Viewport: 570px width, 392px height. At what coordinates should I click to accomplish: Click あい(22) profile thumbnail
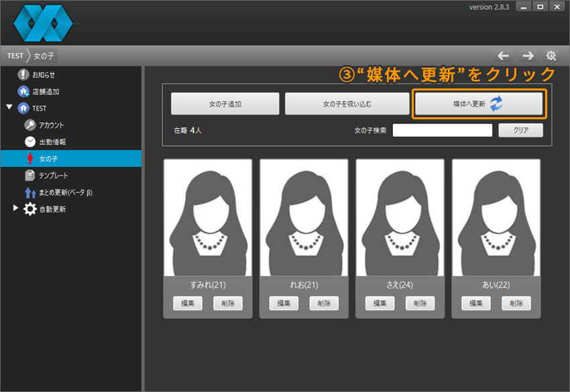(496, 218)
